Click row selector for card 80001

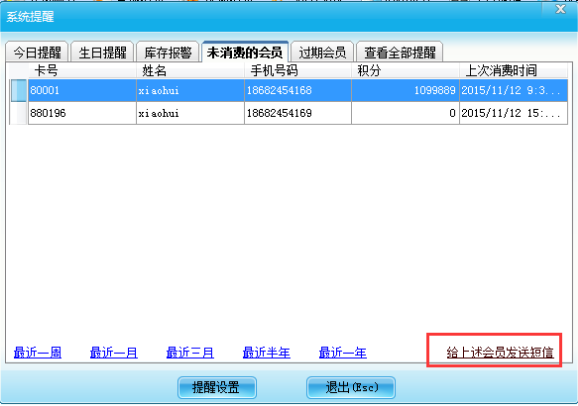pos(18,90)
